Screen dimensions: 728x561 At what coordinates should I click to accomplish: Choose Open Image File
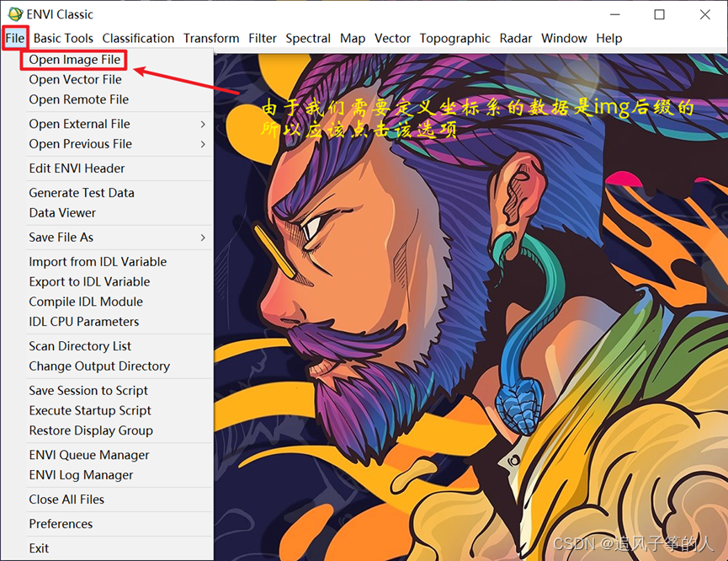tap(74, 60)
